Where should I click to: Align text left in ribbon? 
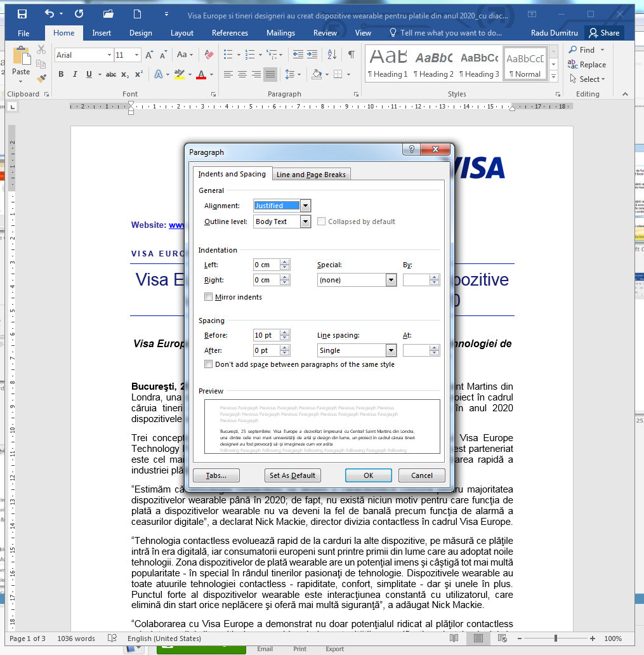(x=228, y=74)
